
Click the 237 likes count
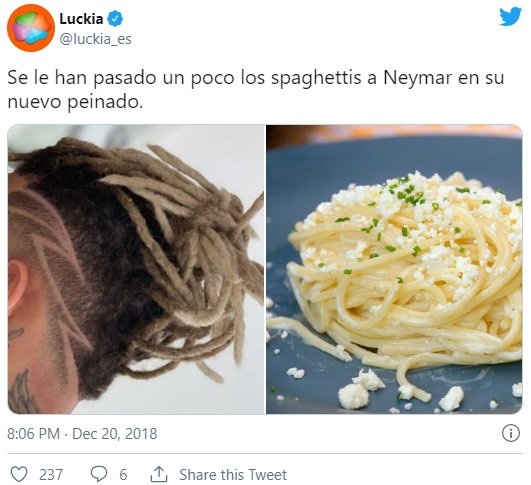51,475
